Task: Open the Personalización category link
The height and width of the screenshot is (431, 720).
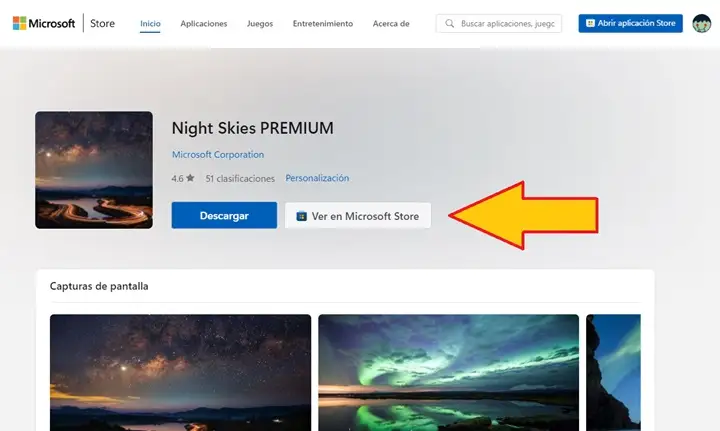Action: coord(317,178)
